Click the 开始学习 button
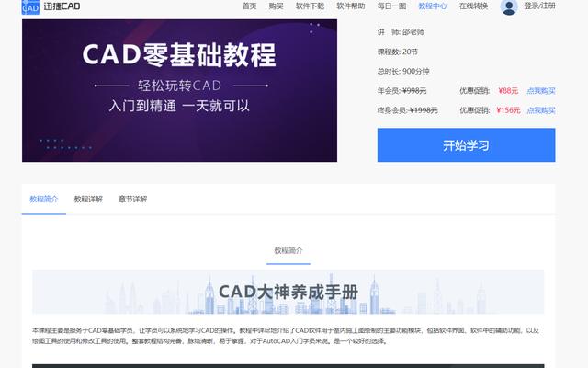588x368 pixels. pos(466,145)
